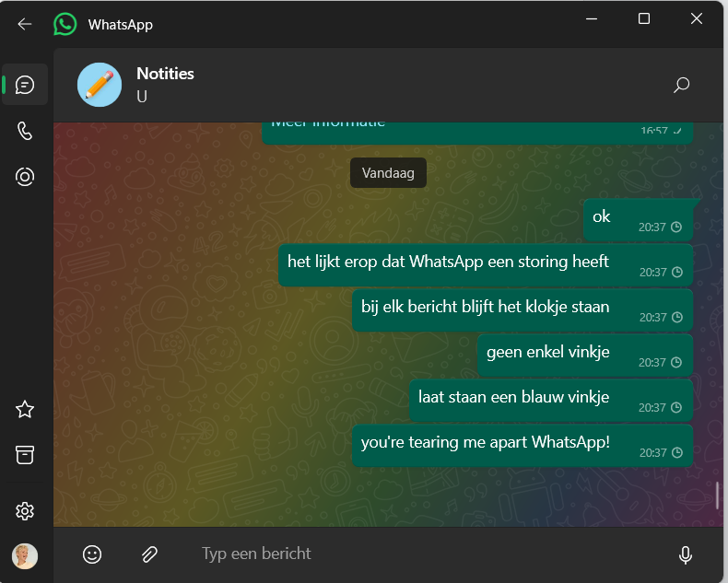Show starred messages via star icon

[x=25, y=410]
